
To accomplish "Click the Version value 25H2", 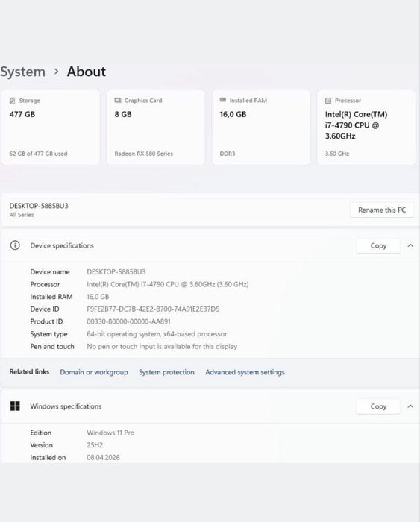I will point(95,445).
